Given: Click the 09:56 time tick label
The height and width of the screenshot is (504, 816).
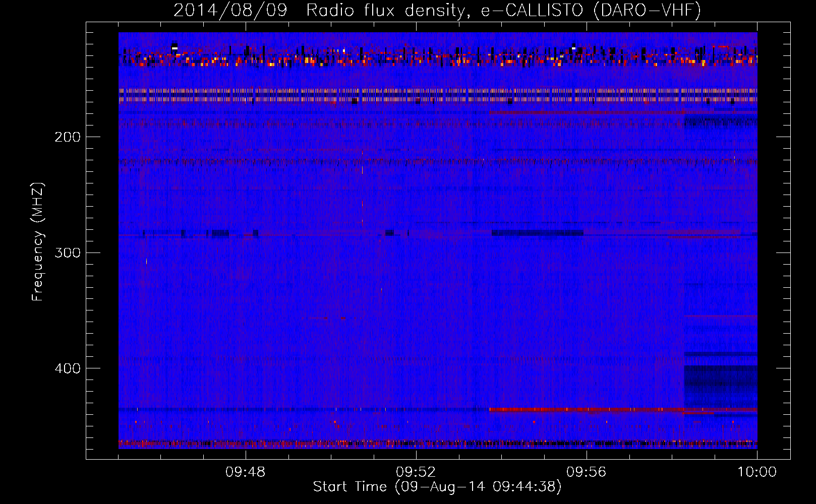Looking at the screenshot, I should 587,472.
